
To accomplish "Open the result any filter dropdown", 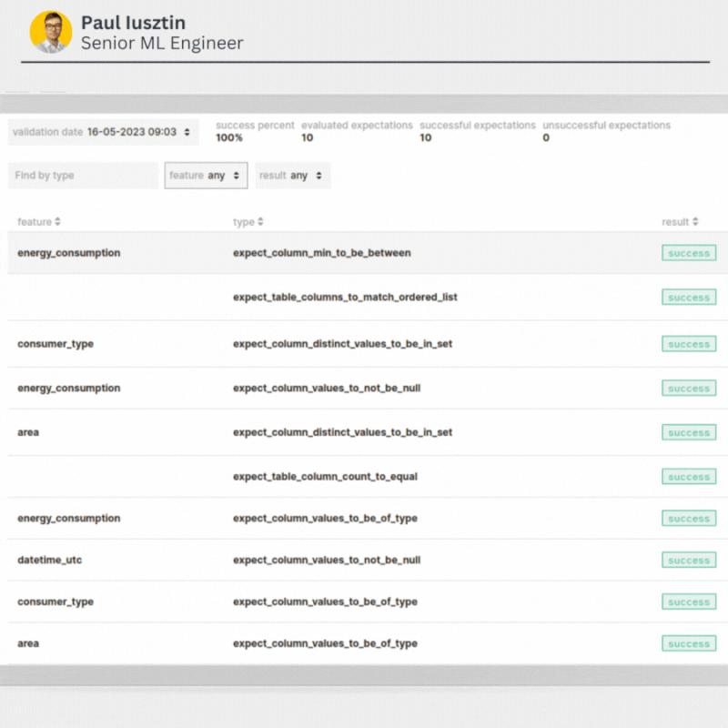I will click(292, 176).
